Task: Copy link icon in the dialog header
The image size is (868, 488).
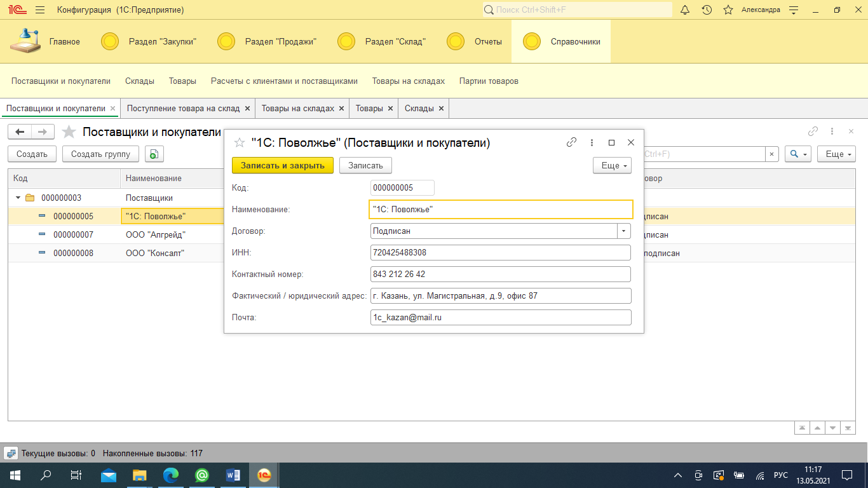Action: 571,142
